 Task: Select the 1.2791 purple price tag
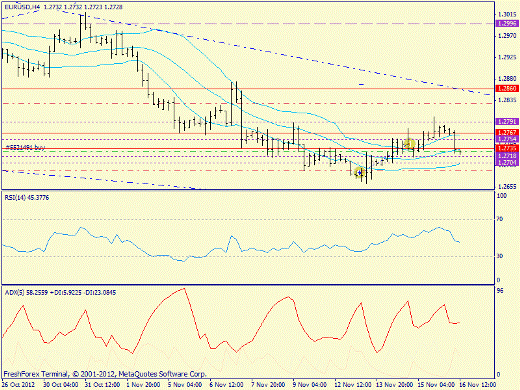pos(507,122)
